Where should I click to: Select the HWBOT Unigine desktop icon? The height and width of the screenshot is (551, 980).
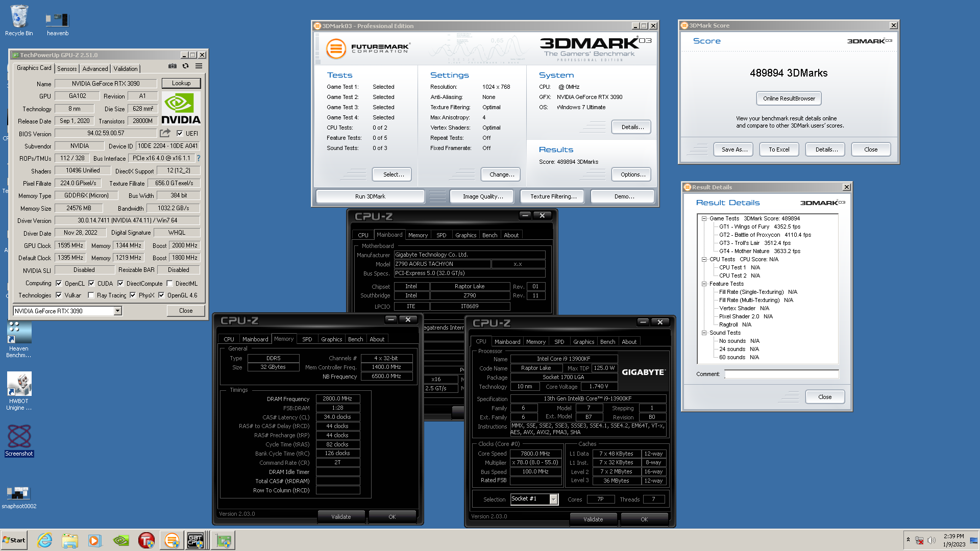pos(19,391)
